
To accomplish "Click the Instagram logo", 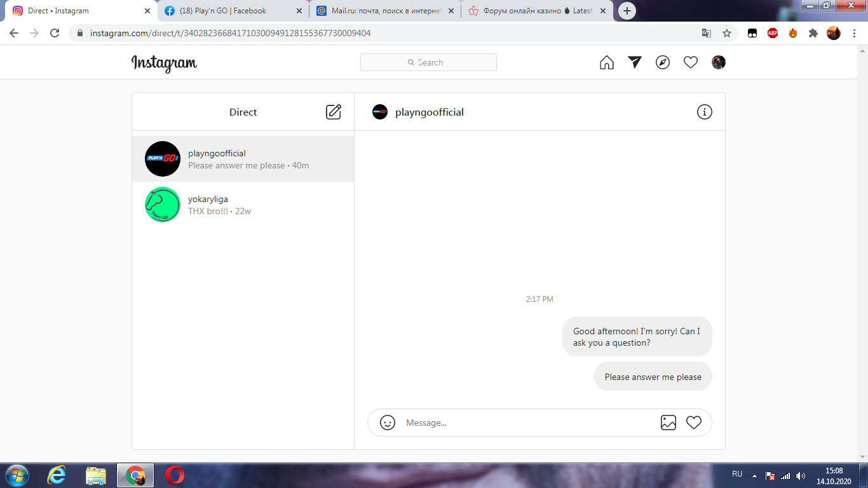I will tap(164, 63).
